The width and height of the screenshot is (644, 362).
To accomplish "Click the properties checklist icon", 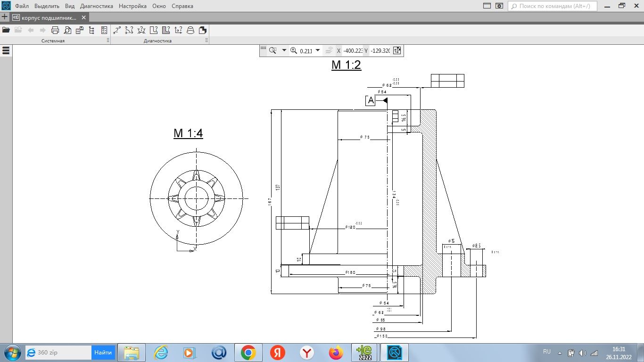I will pyautogui.click(x=104, y=30).
